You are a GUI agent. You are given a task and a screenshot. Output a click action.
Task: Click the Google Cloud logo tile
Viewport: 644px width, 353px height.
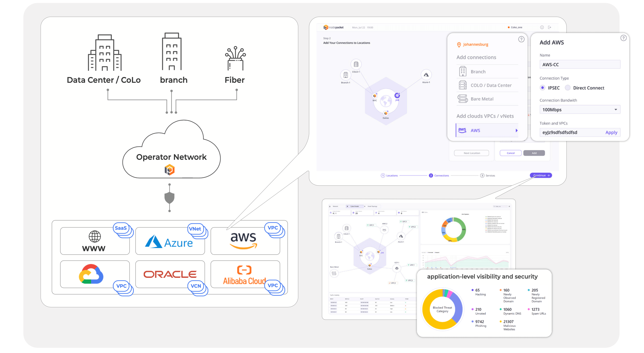point(95,274)
